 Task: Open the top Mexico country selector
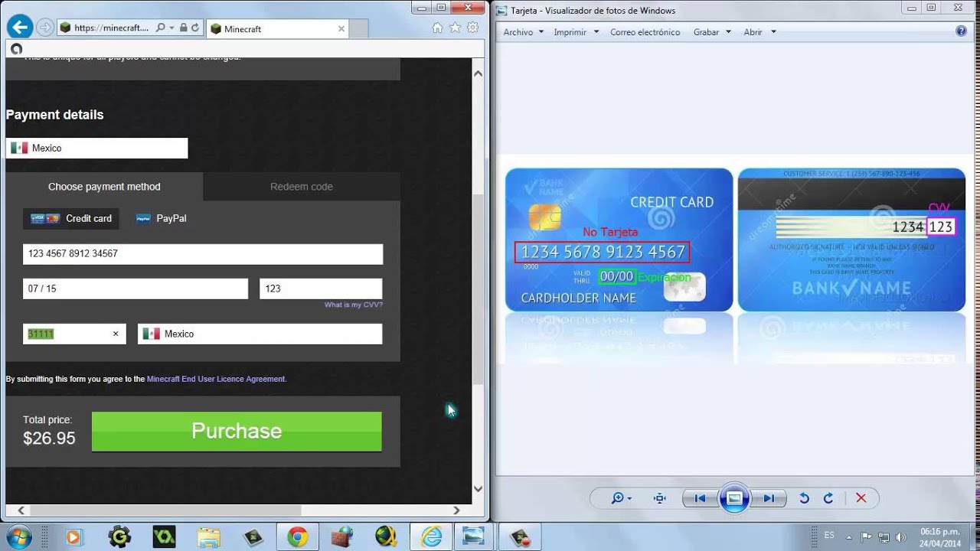(96, 148)
